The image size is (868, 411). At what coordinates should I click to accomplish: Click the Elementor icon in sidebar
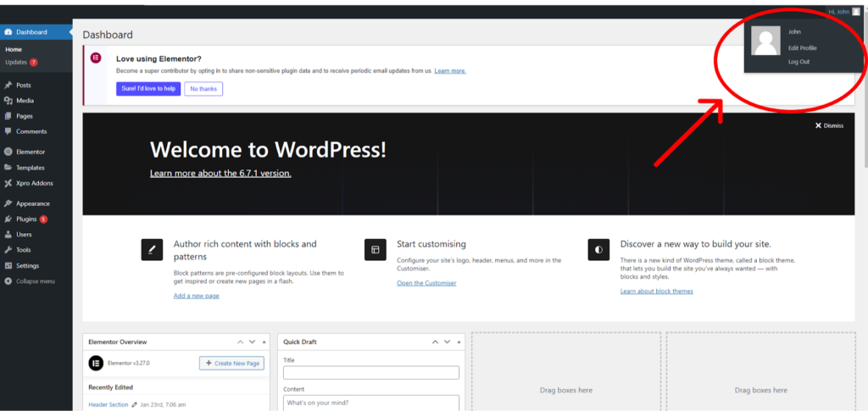point(8,153)
